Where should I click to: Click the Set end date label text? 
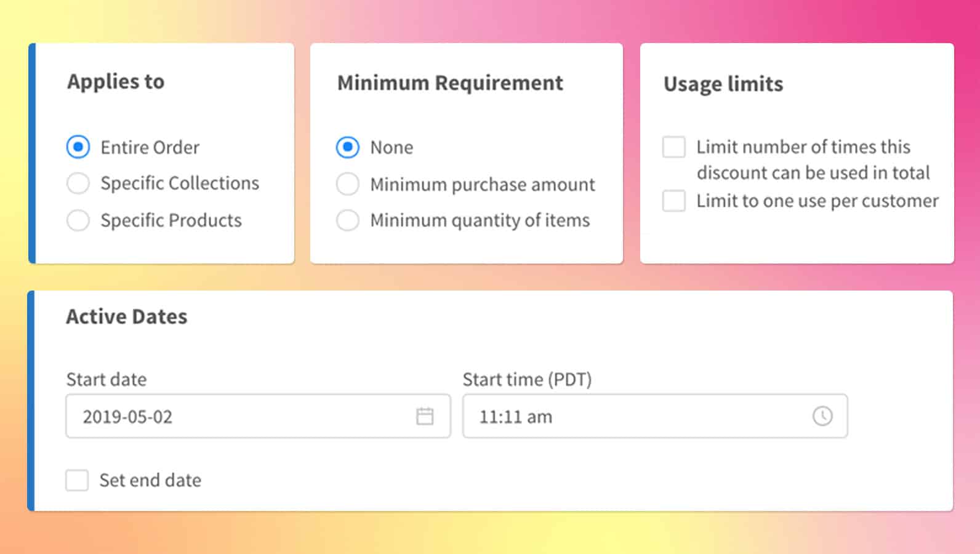click(x=150, y=480)
